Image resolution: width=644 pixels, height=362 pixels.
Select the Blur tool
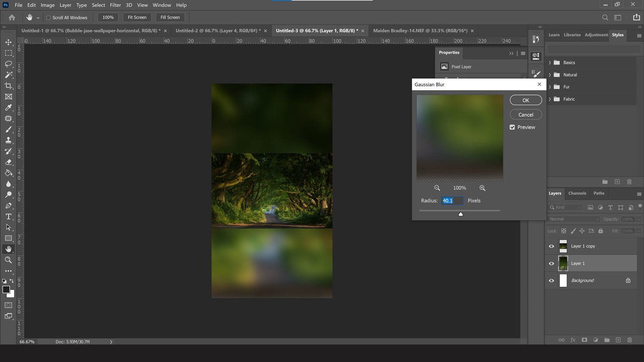click(8, 184)
